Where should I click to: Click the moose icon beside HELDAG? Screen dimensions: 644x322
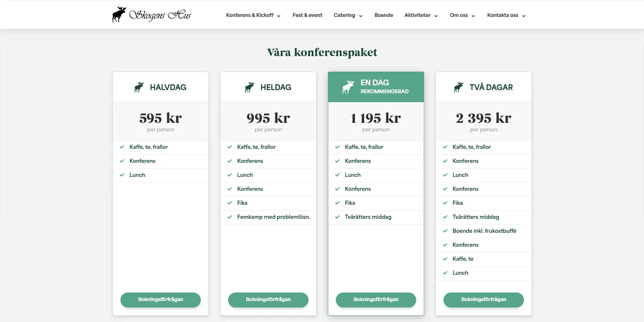coord(250,87)
